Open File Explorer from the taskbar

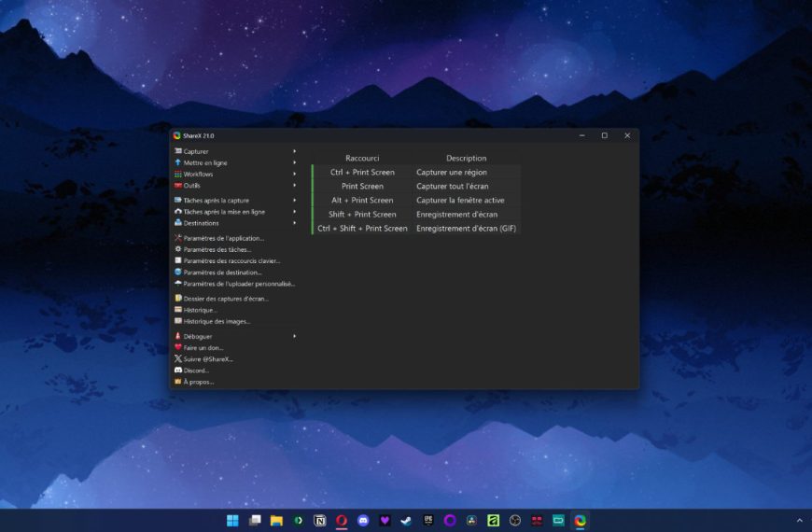point(276,521)
